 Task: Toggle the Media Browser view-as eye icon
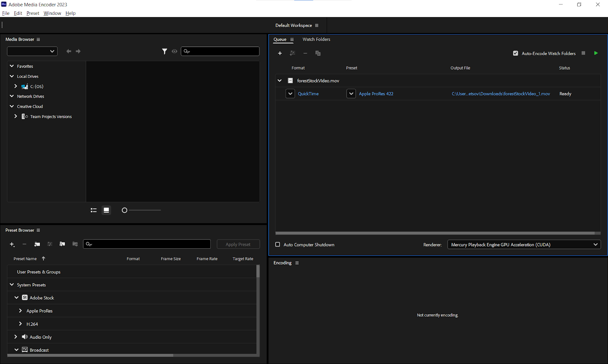[174, 51]
